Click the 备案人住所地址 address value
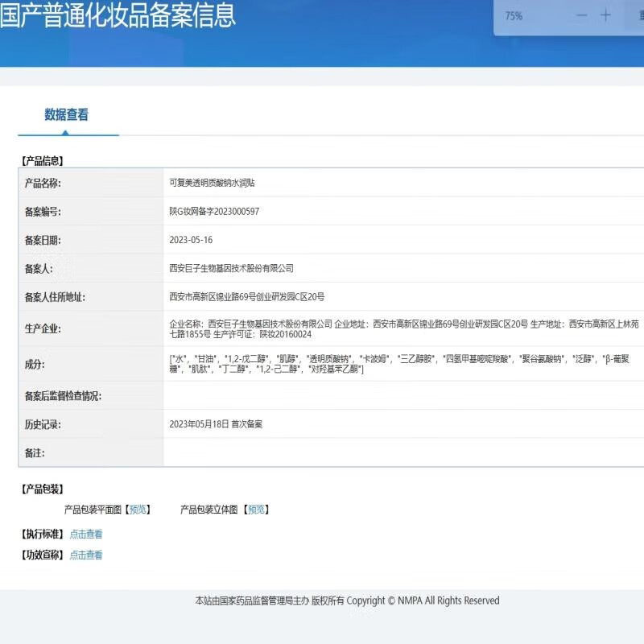 point(246,297)
